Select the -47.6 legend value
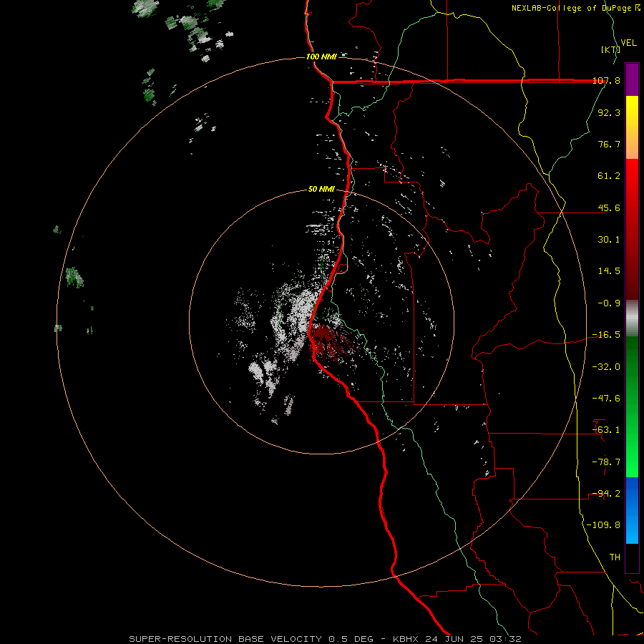 click(x=606, y=399)
